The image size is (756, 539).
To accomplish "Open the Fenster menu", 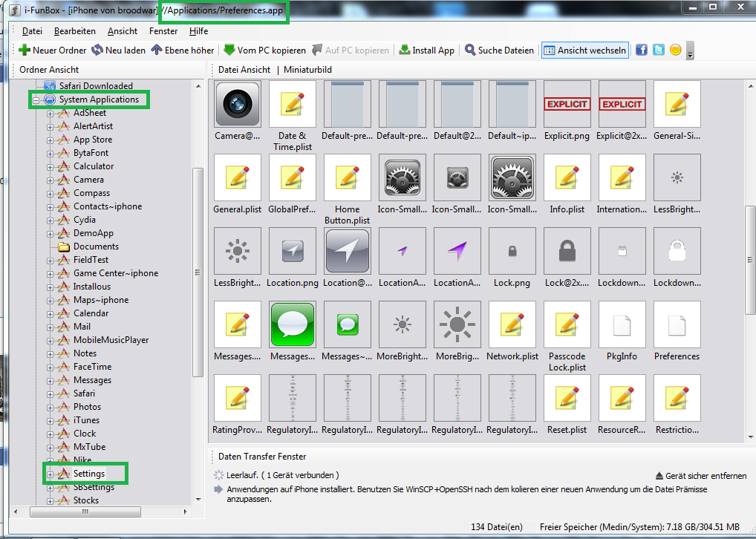I will pyautogui.click(x=163, y=31).
